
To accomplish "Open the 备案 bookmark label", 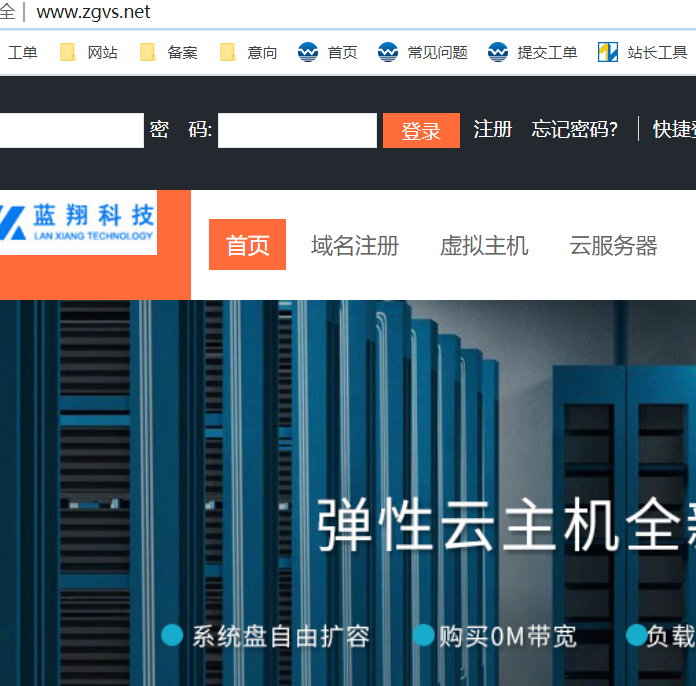I will (182, 53).
